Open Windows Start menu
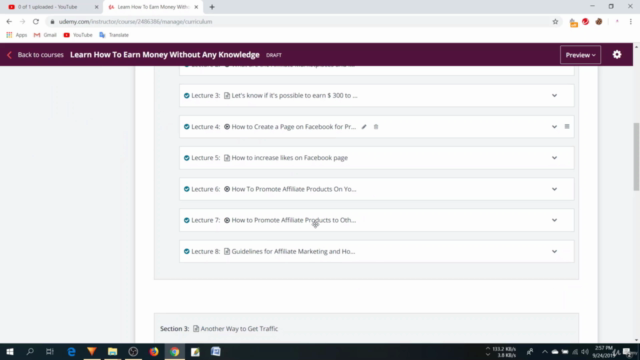This screenshot has height=360, width=640. pos(10,352)
